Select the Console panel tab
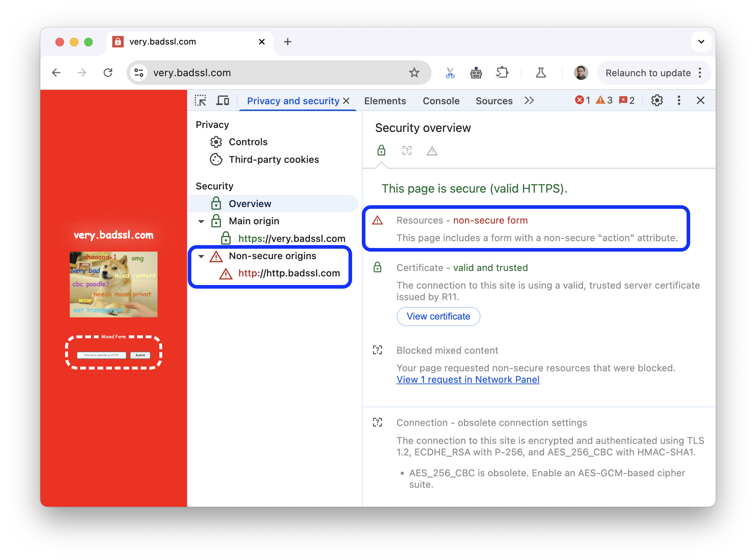Screen dimensions: 756x560 pos(441,100)
